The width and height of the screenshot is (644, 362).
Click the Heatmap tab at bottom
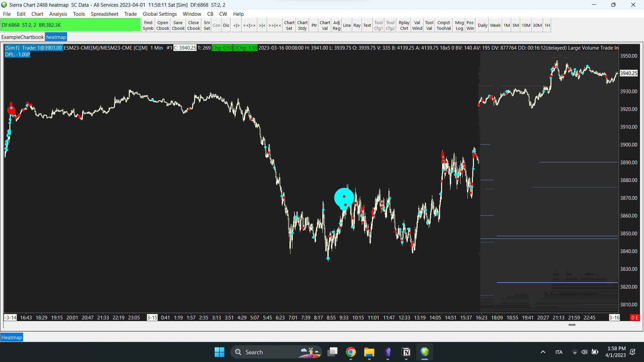12,338
